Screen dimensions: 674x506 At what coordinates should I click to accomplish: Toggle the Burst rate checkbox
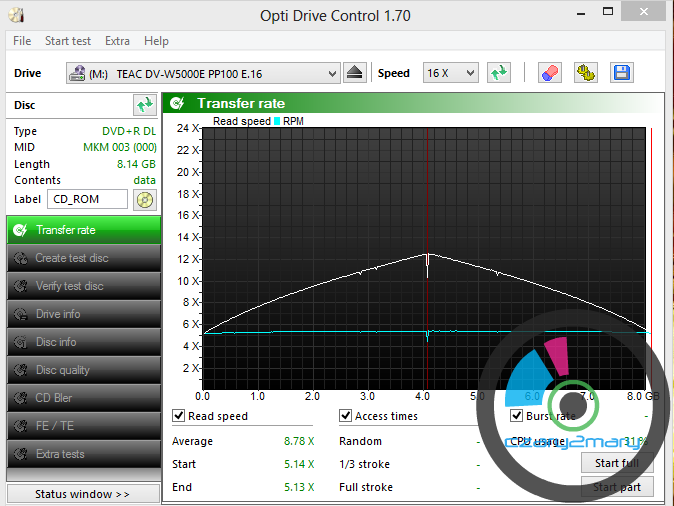pos(517,416)
